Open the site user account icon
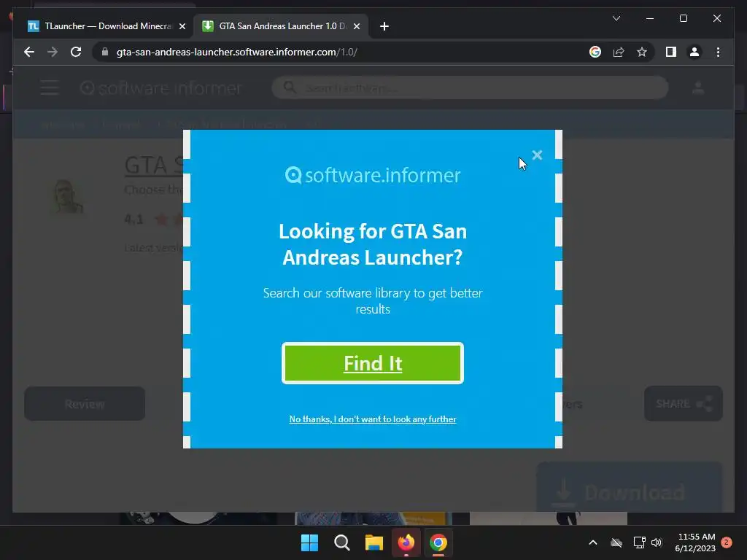Image resolution: width=747 pixels, height=560 pixels. point(698,87)
